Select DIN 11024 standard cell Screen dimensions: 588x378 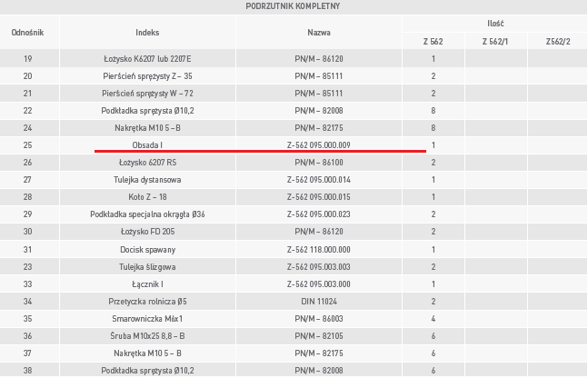coord(319,302)
